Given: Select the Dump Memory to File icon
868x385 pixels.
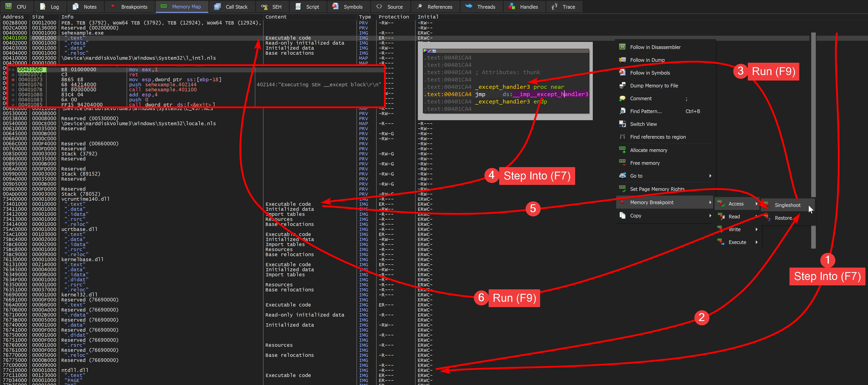Looking at the screenshot, I should (622, 85).
